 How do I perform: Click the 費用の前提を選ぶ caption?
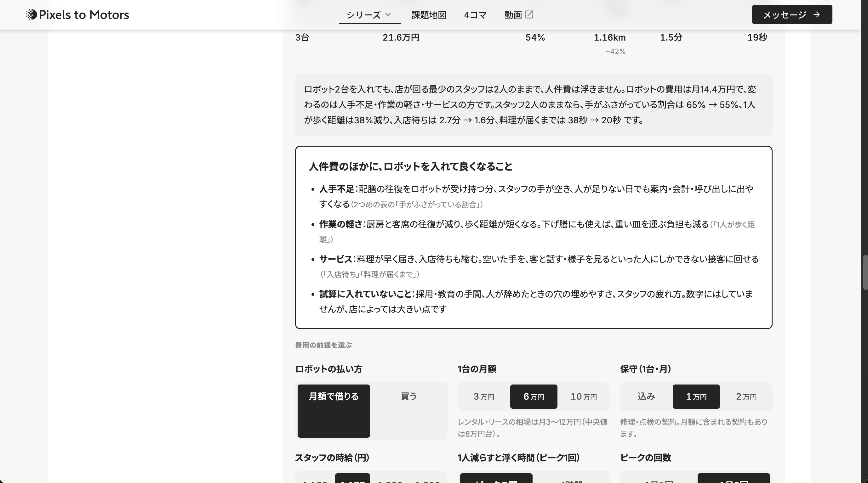[323, 345]
